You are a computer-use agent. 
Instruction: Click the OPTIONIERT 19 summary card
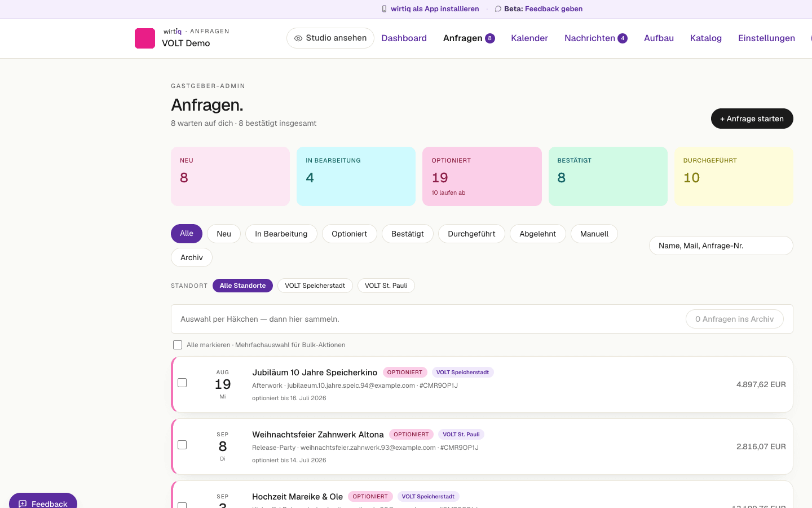(x=482, y=176)
